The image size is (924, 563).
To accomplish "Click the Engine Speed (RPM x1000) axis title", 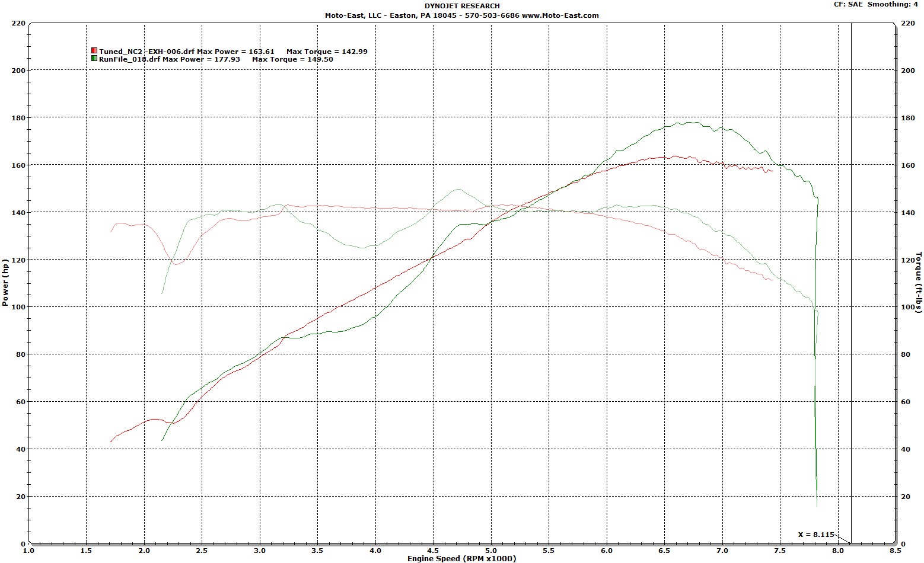I will [461, 558].
